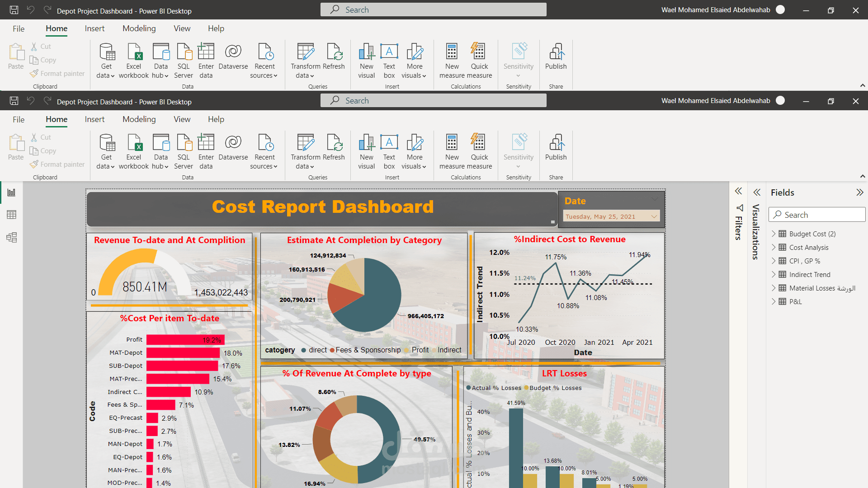The image size is (868, 488).
Task: Expand the Visualizations pane chevron
Action: pos(757,192)
